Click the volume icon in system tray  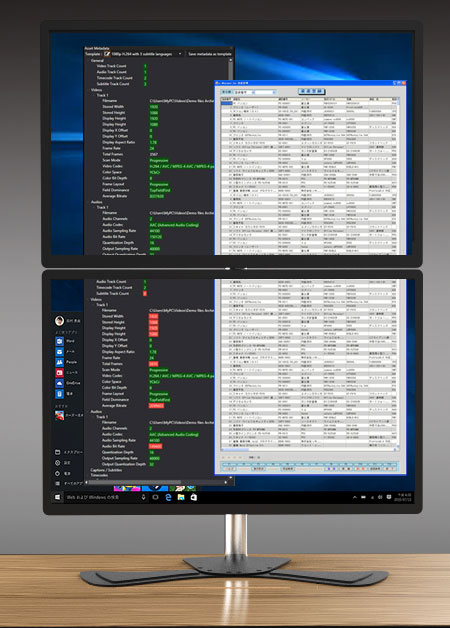point(380,497)
